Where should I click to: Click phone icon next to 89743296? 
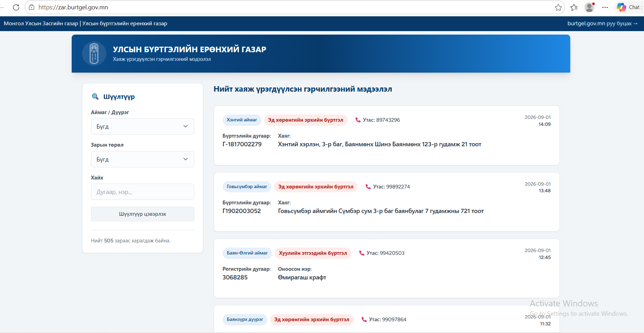(358, 120)
